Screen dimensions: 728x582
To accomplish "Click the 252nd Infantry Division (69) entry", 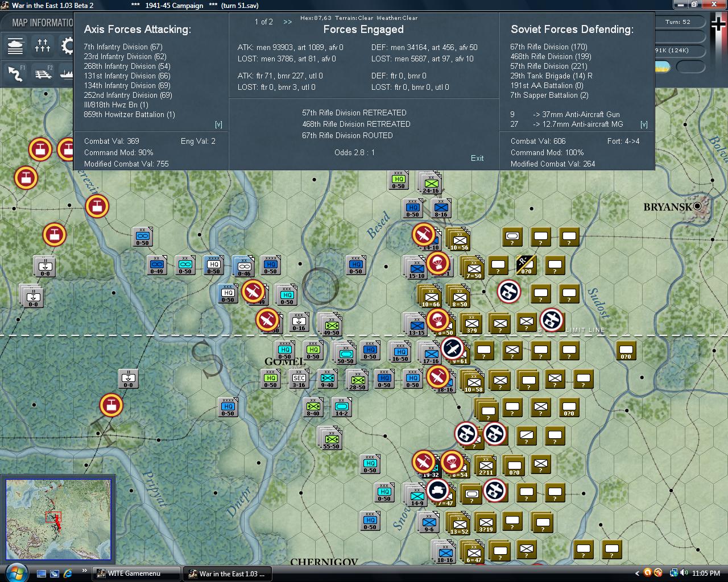I will [128, 95].
